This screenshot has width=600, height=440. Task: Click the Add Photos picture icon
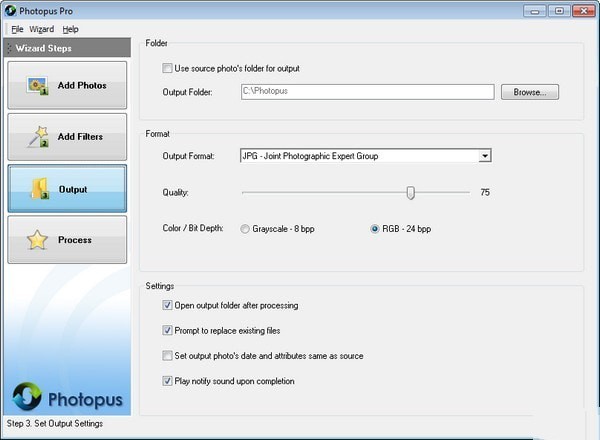click(x=38, y=85)
